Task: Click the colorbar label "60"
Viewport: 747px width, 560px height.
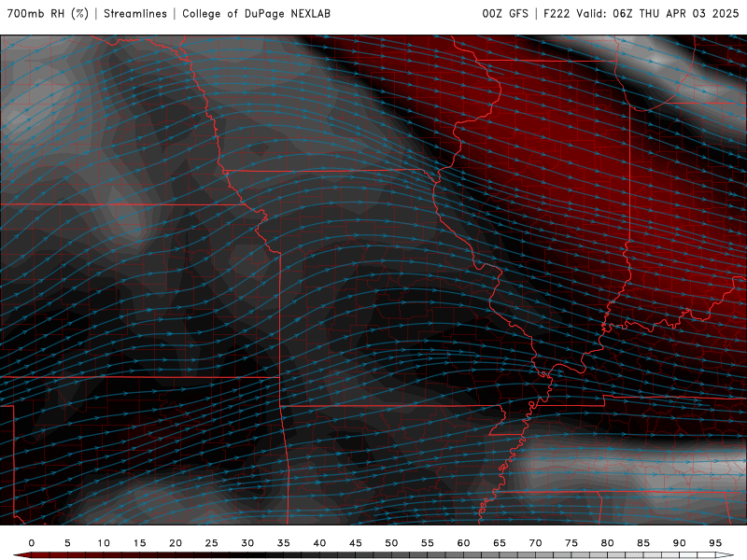Action: click(x=463, y=543)
